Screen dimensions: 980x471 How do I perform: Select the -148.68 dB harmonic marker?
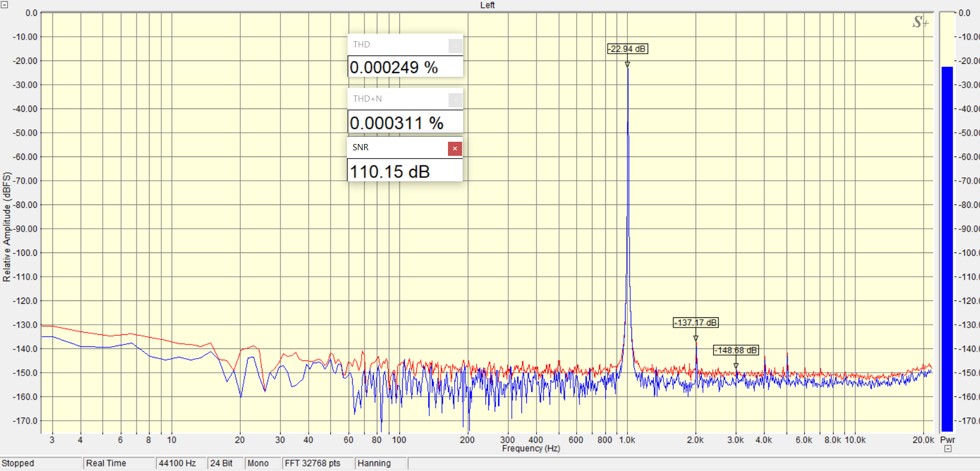736,351
